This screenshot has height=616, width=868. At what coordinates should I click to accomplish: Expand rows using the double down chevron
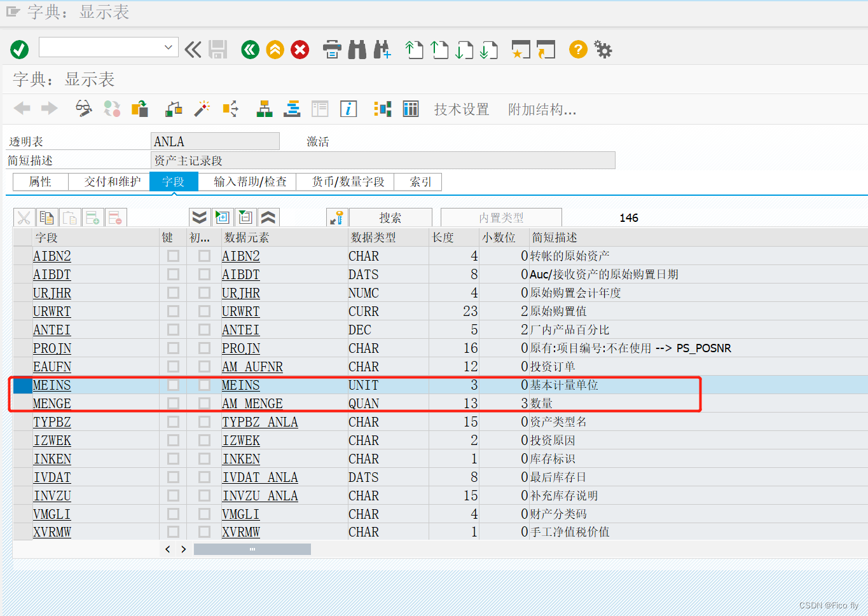point(199,217)
